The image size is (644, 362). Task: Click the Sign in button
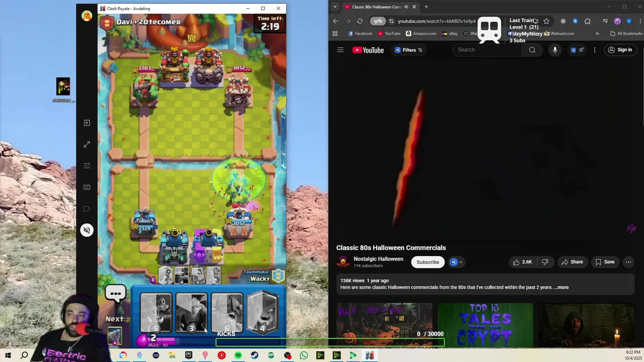pyautogui.click(x=620, y=50)
